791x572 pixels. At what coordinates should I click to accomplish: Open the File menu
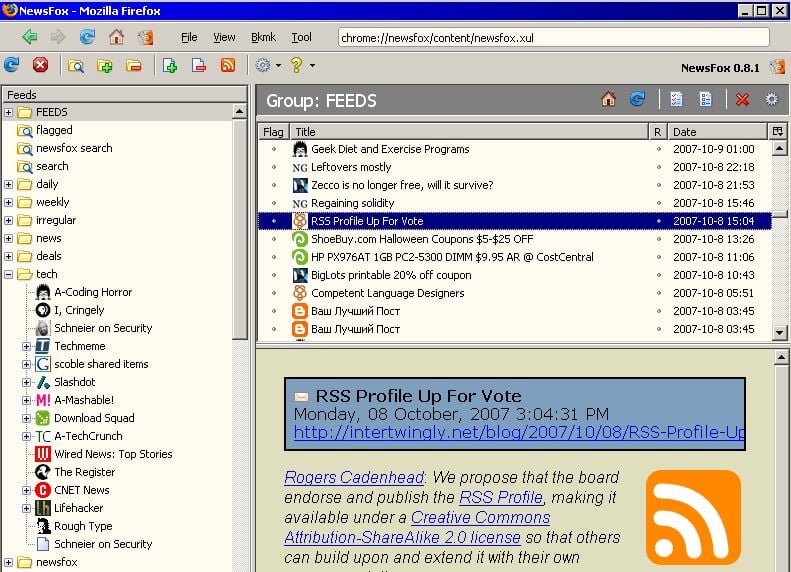[189, 37]
